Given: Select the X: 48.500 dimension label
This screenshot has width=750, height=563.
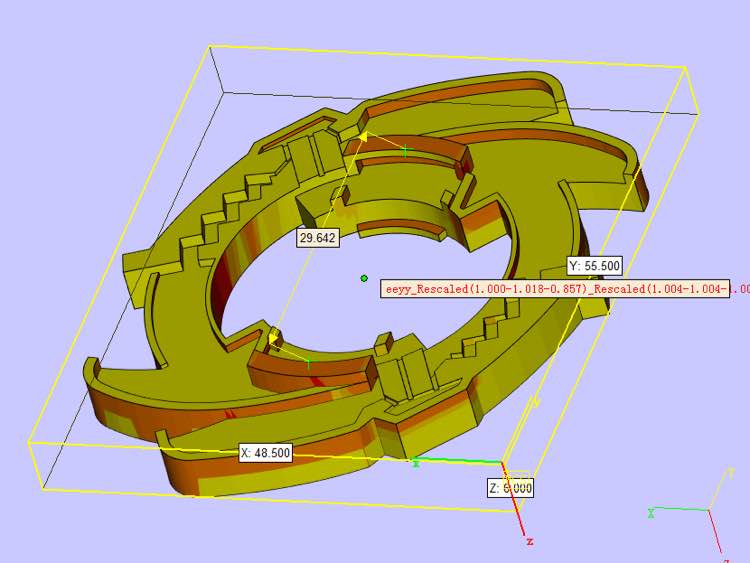Looking at the screenshot, I should (x=265, y=453).
